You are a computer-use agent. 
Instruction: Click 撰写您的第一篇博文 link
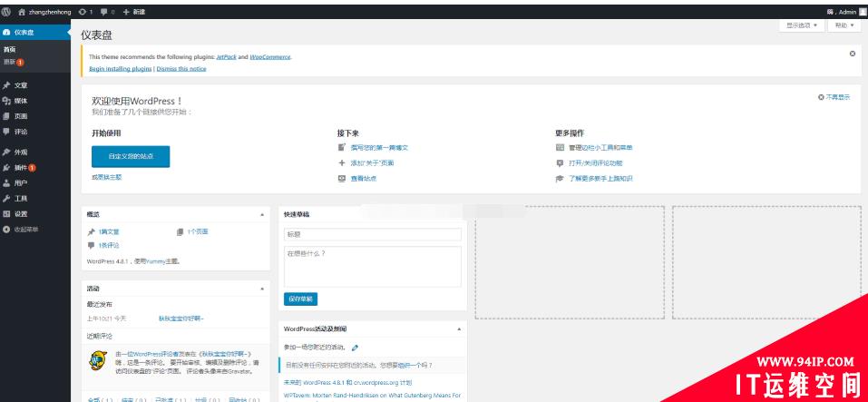coord(379,148)
